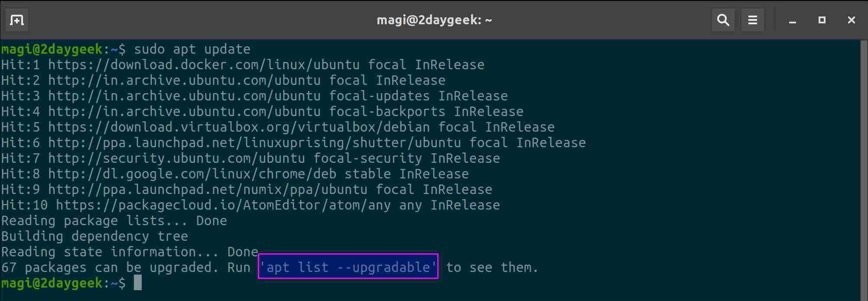
Task: Click the magi@2daygeek window title
Action: coord(434,20)
